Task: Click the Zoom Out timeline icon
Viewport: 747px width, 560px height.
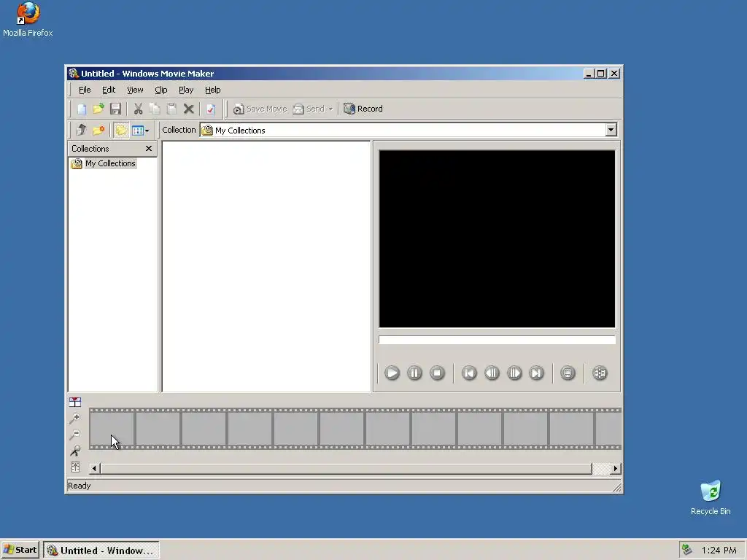Action: pos(75,435)
